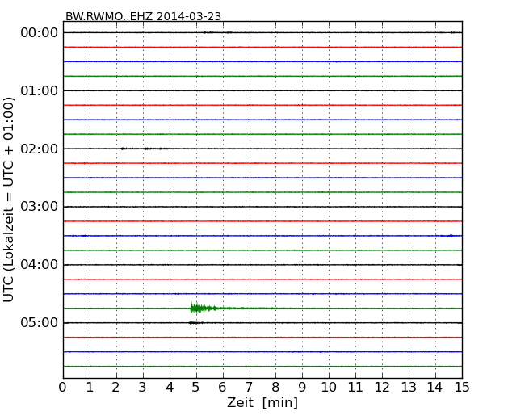Click the 02:00 time label
The image size is (525, 420).
click(40, 149)
